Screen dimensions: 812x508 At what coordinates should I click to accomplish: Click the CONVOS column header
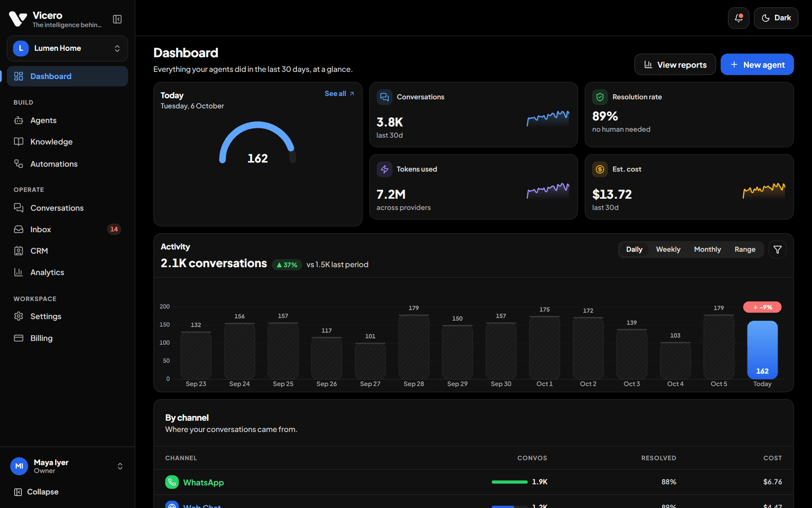532,458
